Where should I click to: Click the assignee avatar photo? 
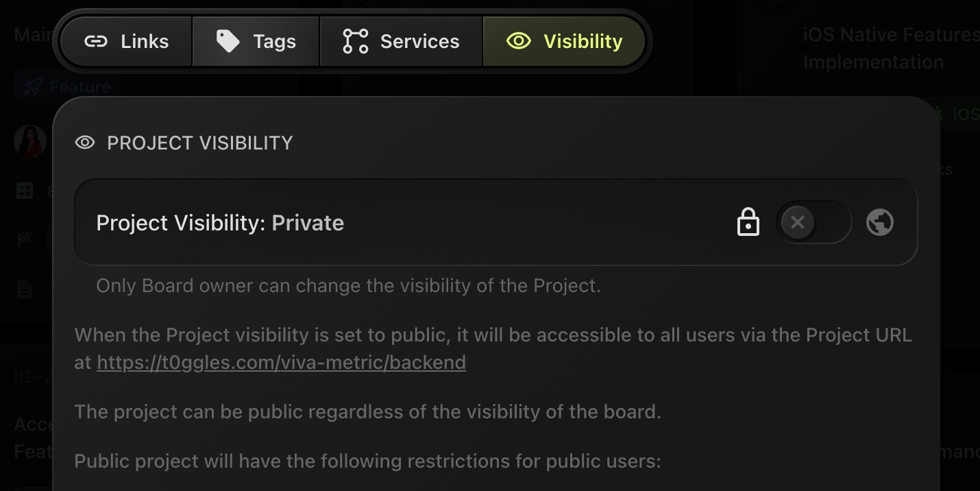coord(29,141)
